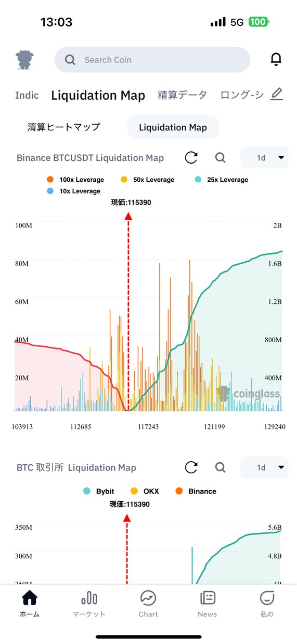
Task: Toggle the 10x Leverage legend series
Action: click(74, 191)
